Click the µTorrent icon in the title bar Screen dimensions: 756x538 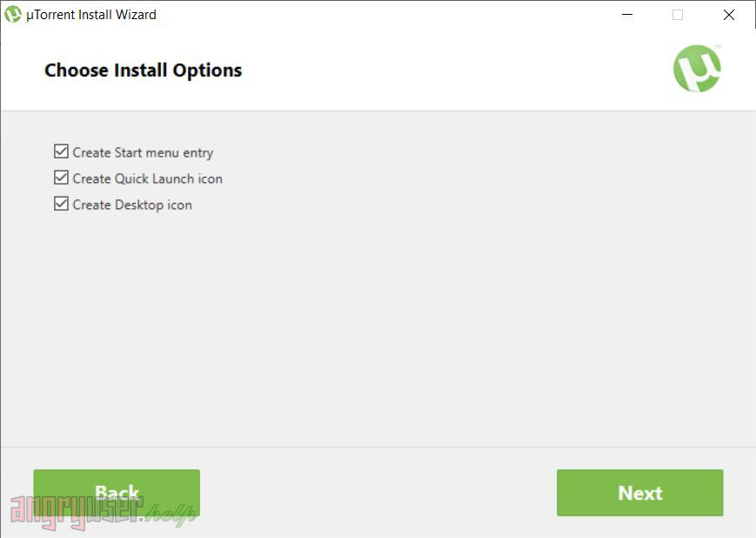(x=13, y=15)
